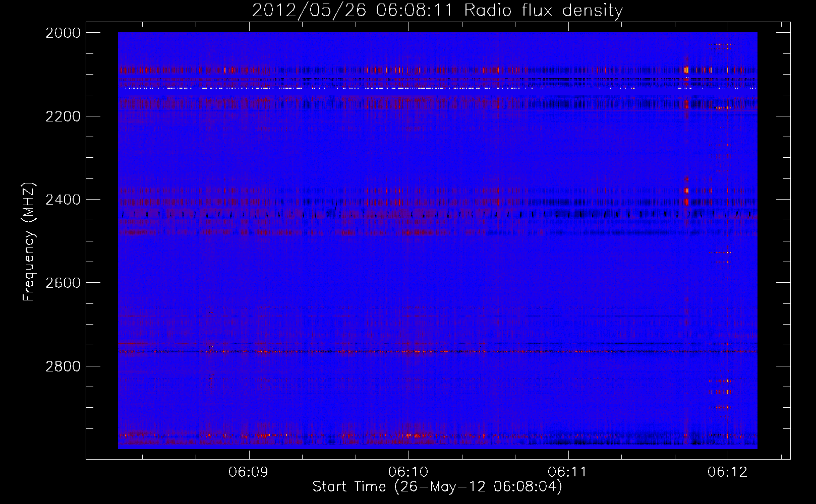The height and width of the screenshot is (504, 816).
Task: Click inside the blue radio spectrogram image
Action: (x=437, y=241)
